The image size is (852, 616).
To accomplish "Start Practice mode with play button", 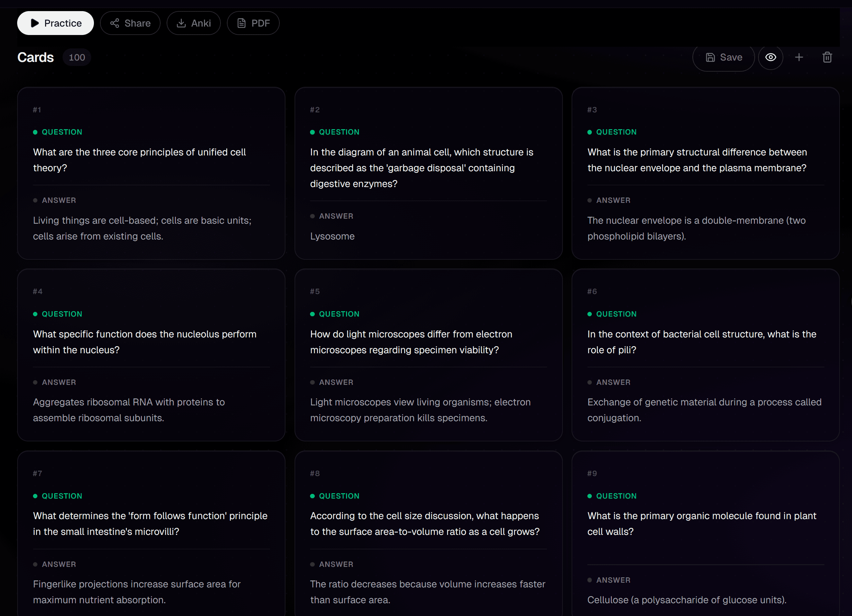I will click(x=56, y=23).
